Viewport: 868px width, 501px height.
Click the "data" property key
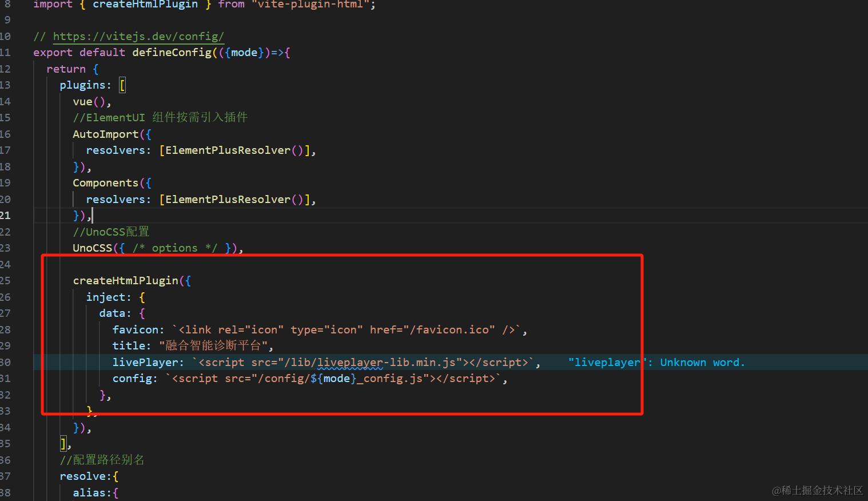tap(112, 313)
